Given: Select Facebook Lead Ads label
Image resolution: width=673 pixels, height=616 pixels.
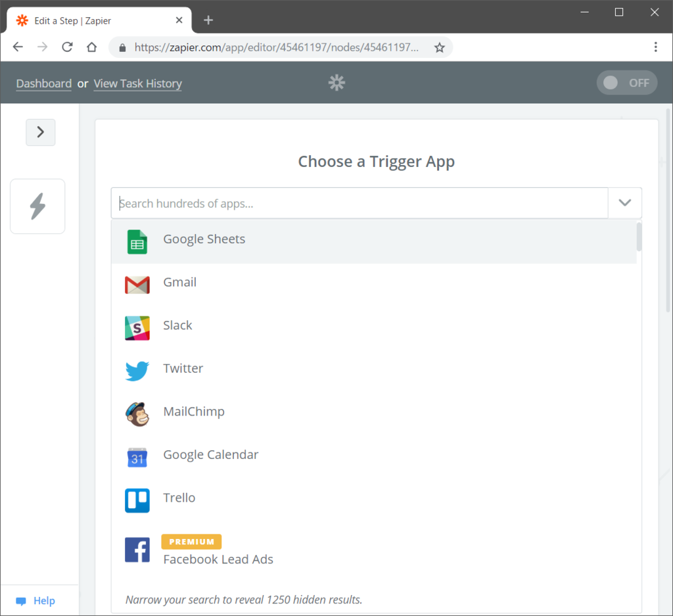Looking at the screenshot, I should [x=218, y=559].
